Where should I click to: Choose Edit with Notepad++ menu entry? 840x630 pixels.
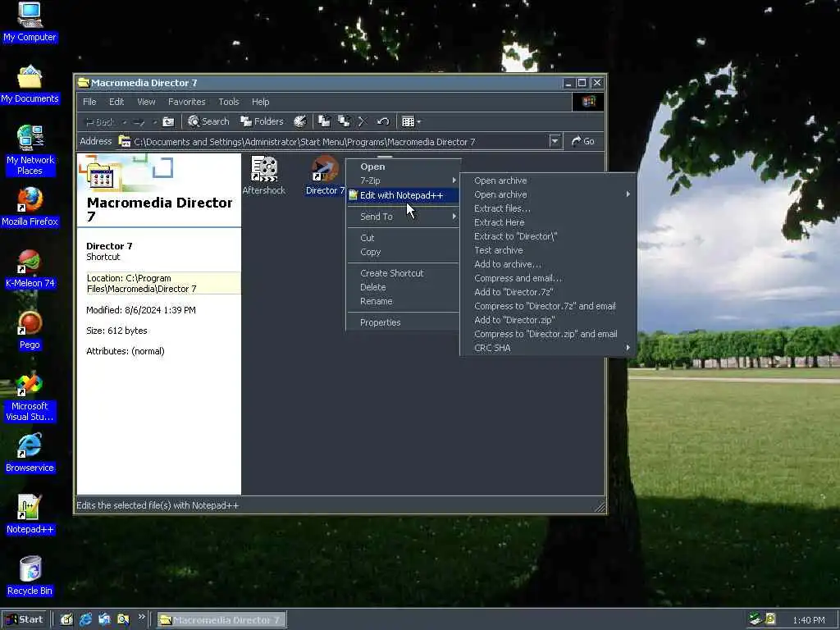coord(403,195)
